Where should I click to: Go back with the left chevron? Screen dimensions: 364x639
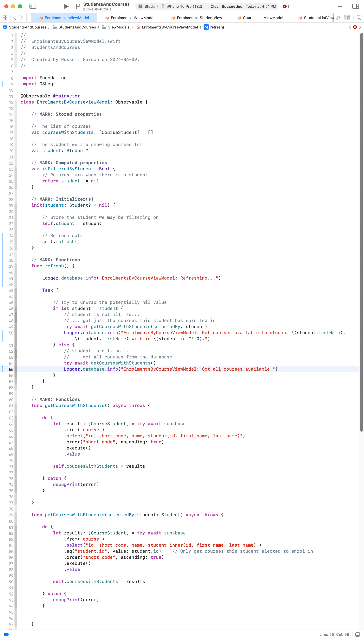[x=15, y=18]
